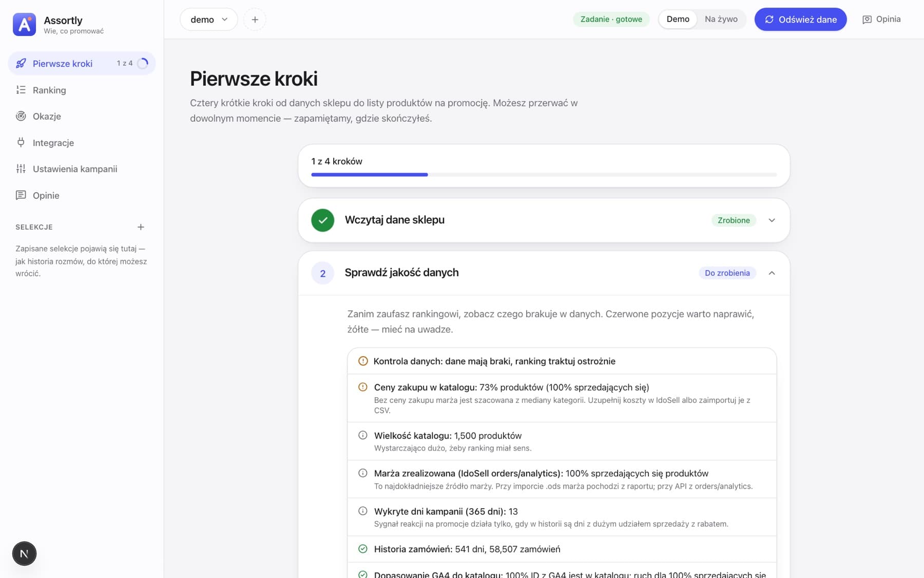Screen dimensions: 924x578
Task: Open Ustawienia kampanii sliders icon
Action: click(21, 169)
